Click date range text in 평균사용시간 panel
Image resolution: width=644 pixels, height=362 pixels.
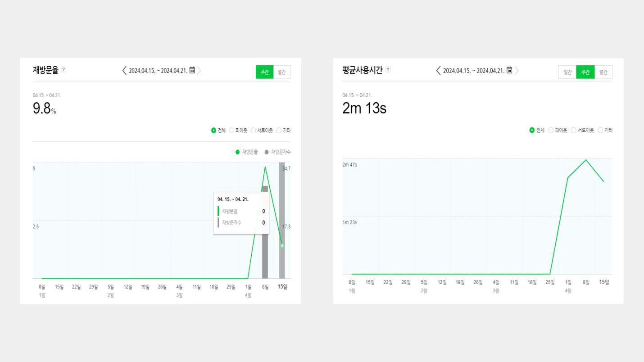click(473, 71)
